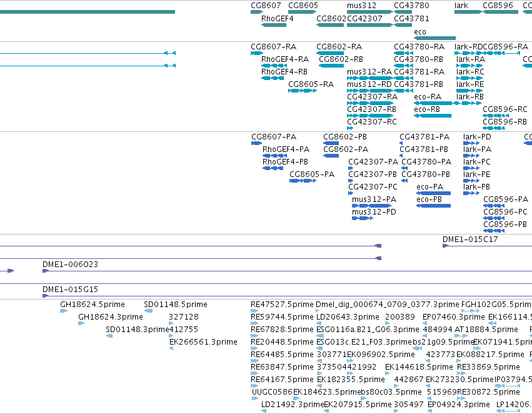Click the CG43781-RA transcript label
The image size is (532, 414).
pyautogui.click(x=419, y=72)
